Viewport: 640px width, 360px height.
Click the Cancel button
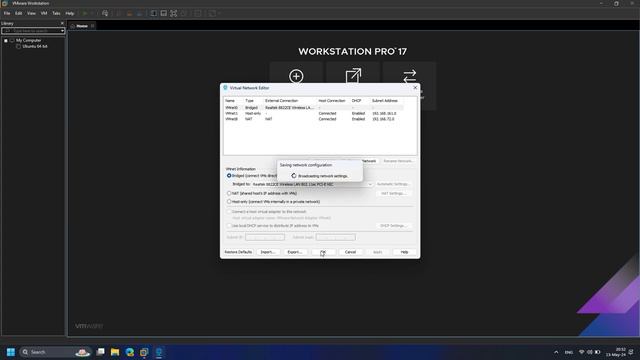[x=350, y=252]
